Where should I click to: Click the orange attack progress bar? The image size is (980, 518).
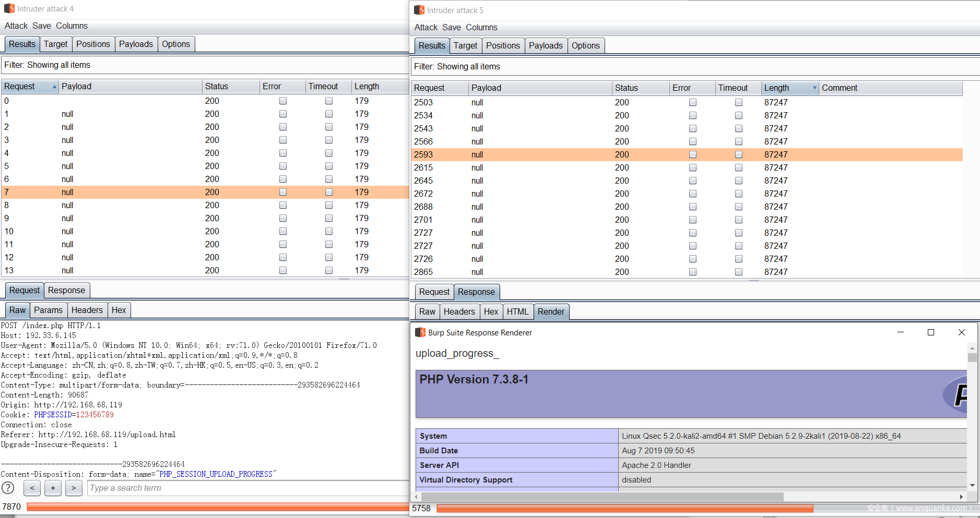209,506
